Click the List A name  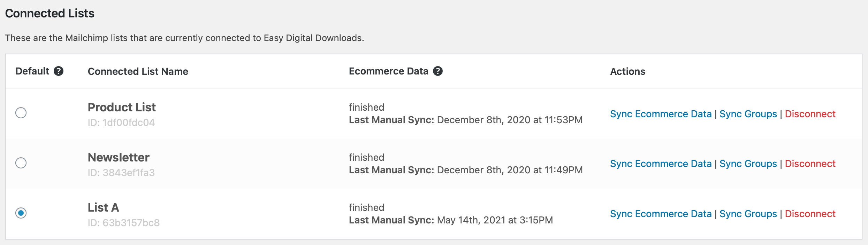pyautogui.click(x=103, y=207)
